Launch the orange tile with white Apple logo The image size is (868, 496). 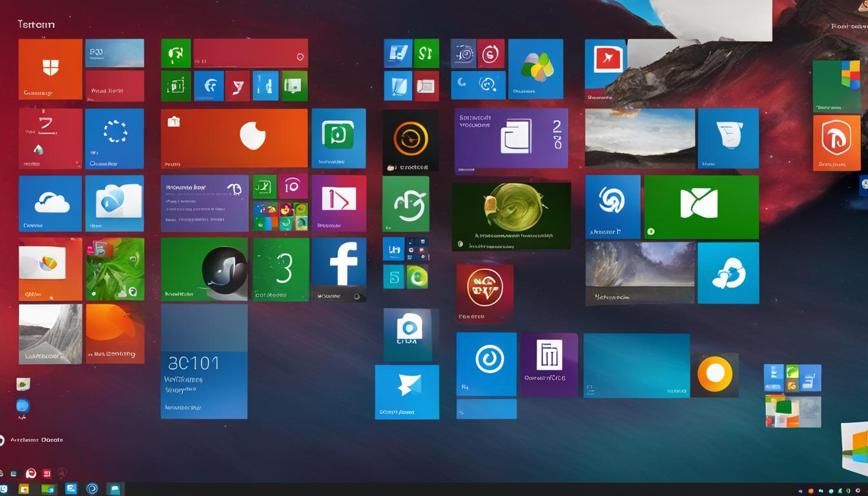[251, 138]
